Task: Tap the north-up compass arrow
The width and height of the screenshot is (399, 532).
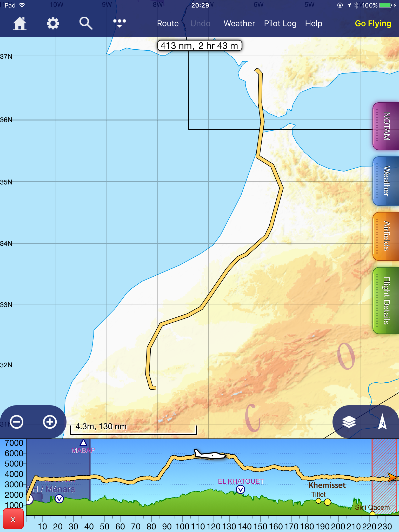Action: (x=382, y=422)
